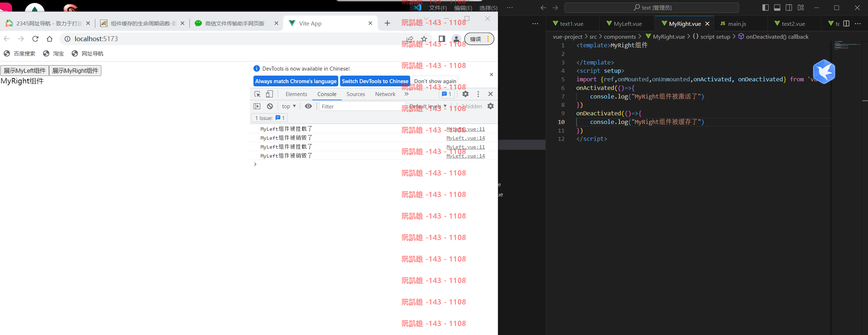Open the 文件(F) menu in VS Code
The image size is (868, 335).
coord(438,8)
